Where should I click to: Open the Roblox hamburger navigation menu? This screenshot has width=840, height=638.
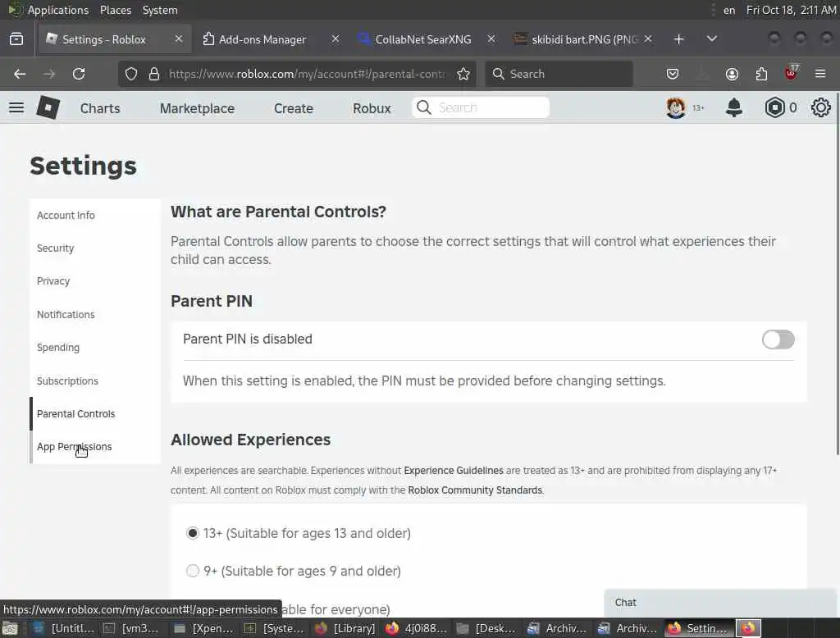pos(16,107)
